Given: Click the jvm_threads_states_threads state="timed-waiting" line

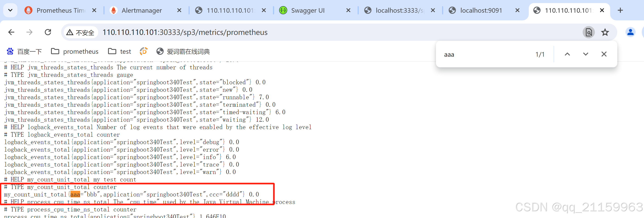Looking at the screenshot, I should (x=145, y=112).
